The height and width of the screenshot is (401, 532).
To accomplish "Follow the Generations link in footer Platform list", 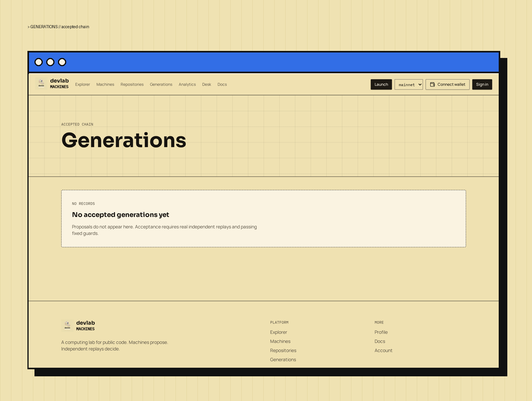I will click(283, 360).
